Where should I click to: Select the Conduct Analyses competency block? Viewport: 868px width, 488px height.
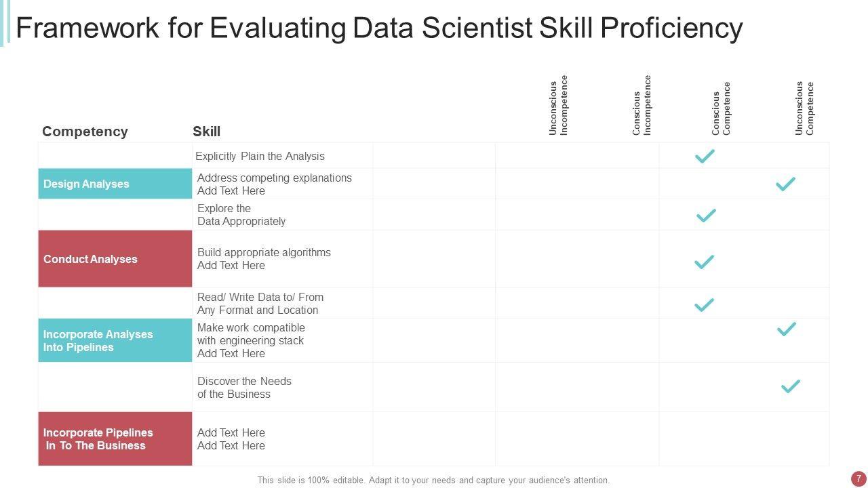coord(115,259)
